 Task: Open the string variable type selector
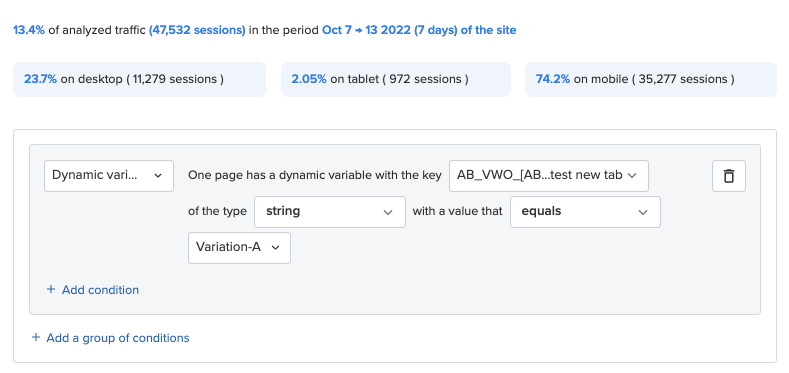[x=330, y=212]
